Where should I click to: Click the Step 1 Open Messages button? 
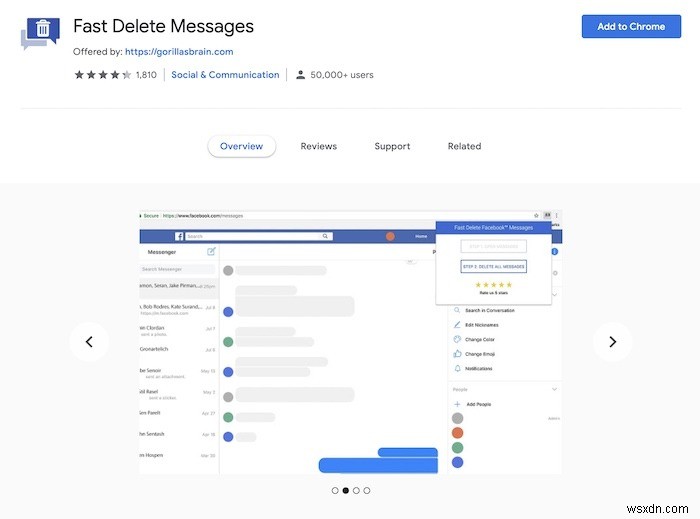(493, 246)
